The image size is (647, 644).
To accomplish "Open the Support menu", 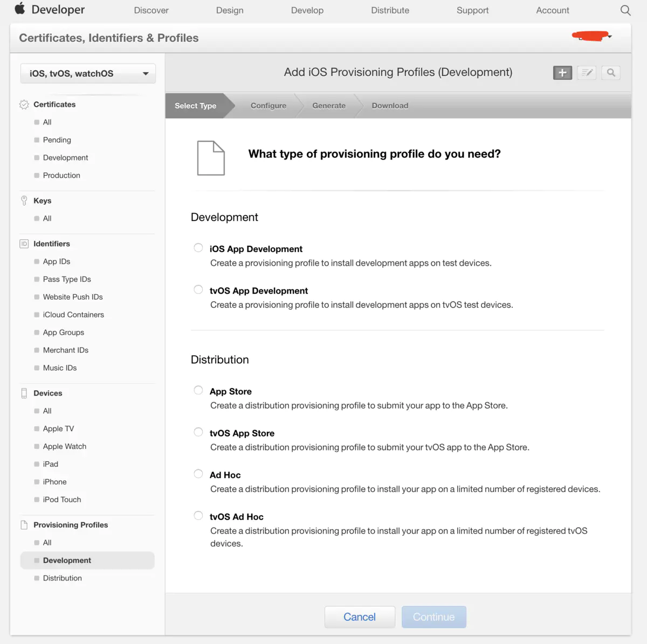I will [x=472, y=10].
